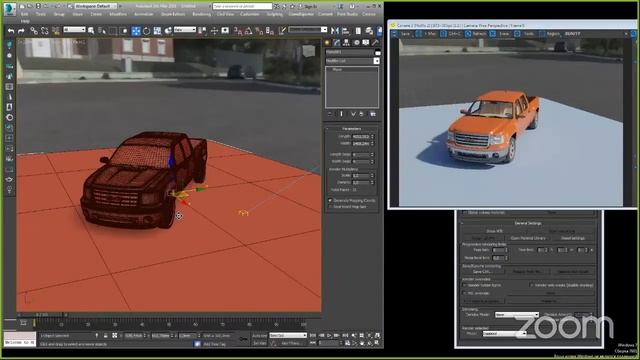Click the Play Animation button
Screen dimensions: 640x360
pos(329,336)
